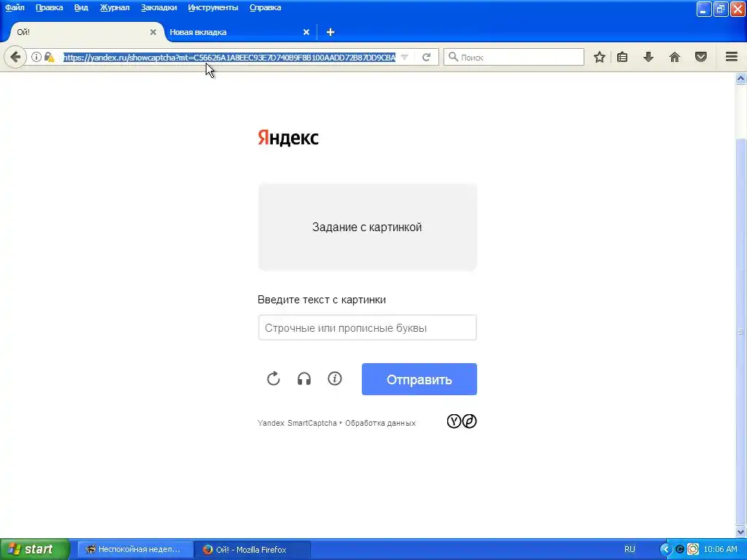Open the Вид menu
The height and width of the screenshot is (560, 747).
[81, 7]
